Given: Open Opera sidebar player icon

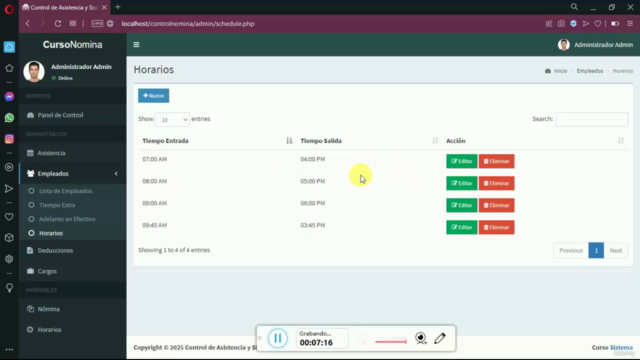Looking at the screenshot, I should tap(9, 167).
